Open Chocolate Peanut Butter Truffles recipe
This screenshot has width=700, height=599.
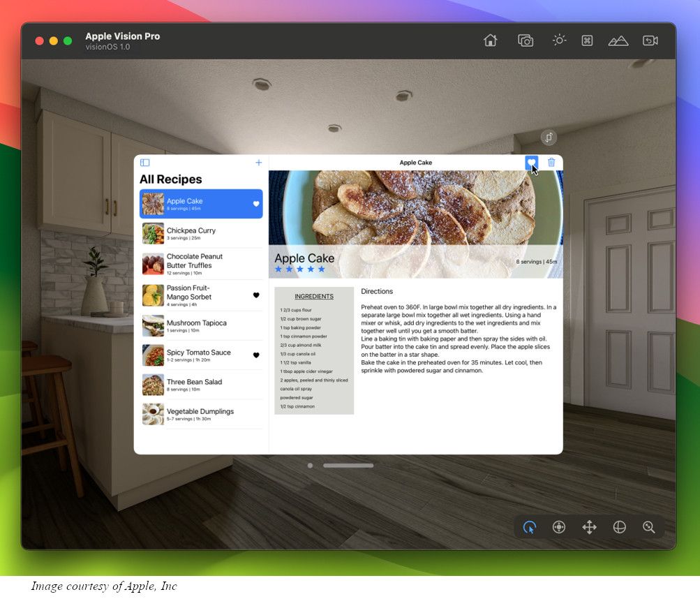pos(201,264)
